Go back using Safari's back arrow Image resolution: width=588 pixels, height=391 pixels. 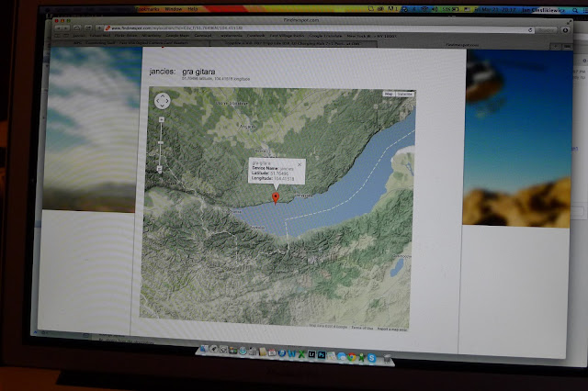click(59, 28)
